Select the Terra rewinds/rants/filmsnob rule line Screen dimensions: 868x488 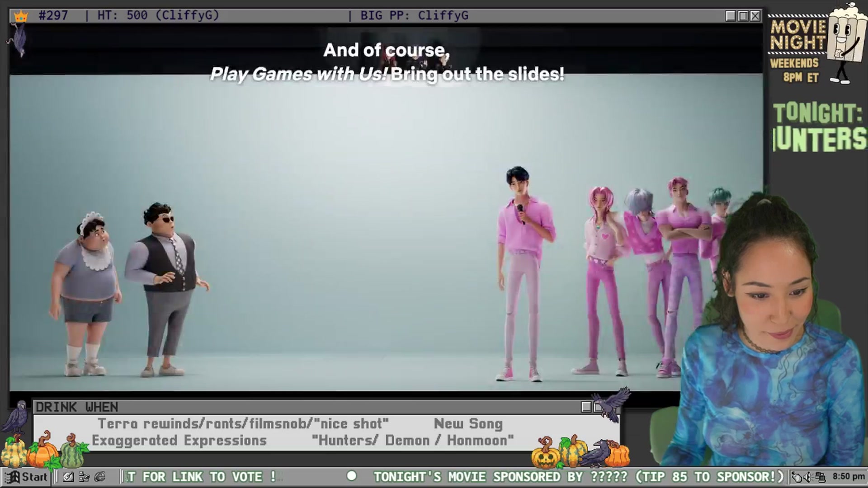click(243, 424)
